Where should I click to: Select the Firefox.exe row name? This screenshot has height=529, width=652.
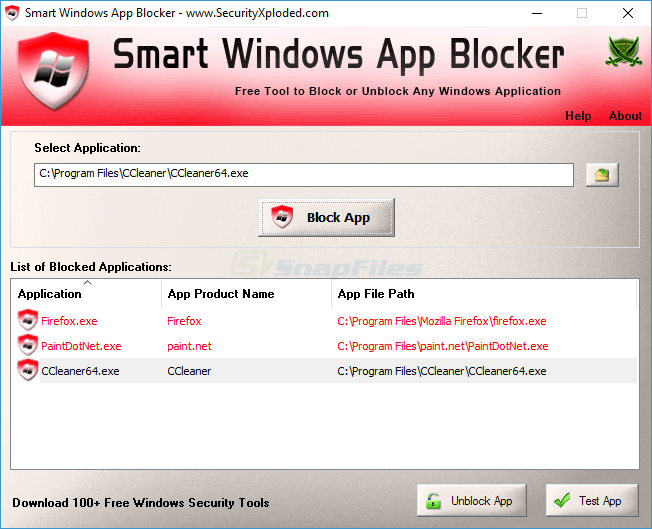[x=69, y=321]
